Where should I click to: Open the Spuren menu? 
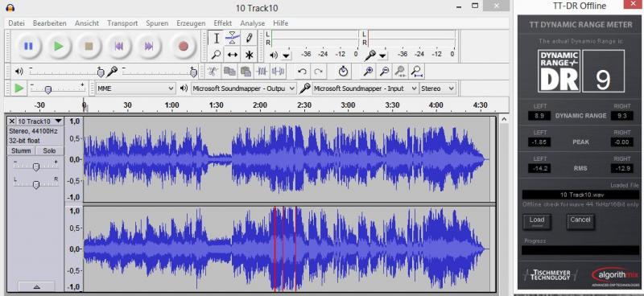(157, 23)
